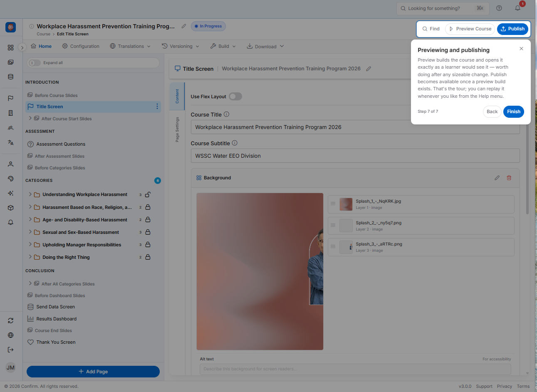Expand After Course Start Slides
This screenshot has height=392, width=537.
[x=30, y=119]
